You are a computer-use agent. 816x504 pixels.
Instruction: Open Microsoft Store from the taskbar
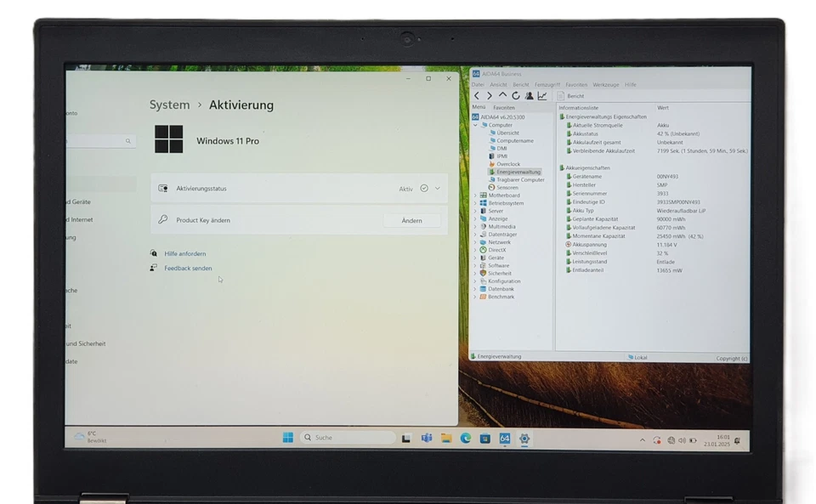pos(485,439)
